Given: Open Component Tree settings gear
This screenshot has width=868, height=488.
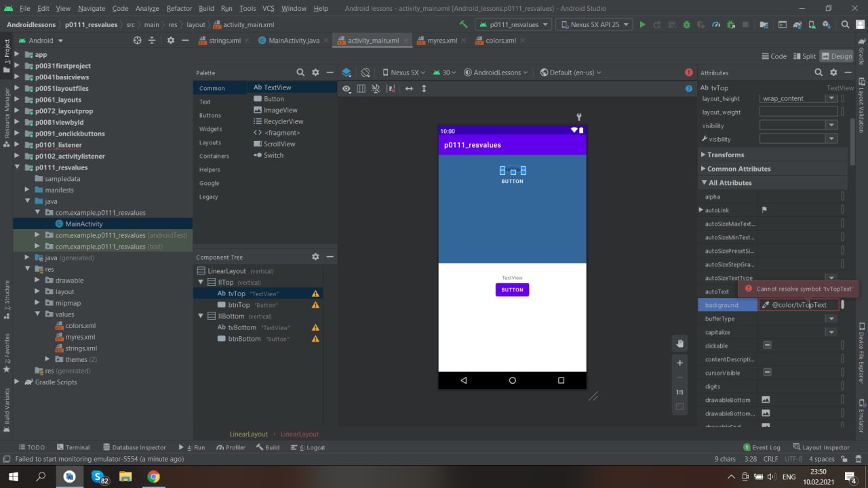Looking at the screenshot, I should 315,257.
